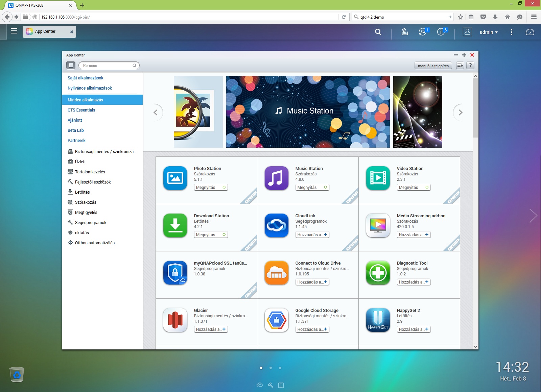This screenshot has width=541, height=392.
Task: Go to next desktop page arrow
Action: click(x=533, y=216)
